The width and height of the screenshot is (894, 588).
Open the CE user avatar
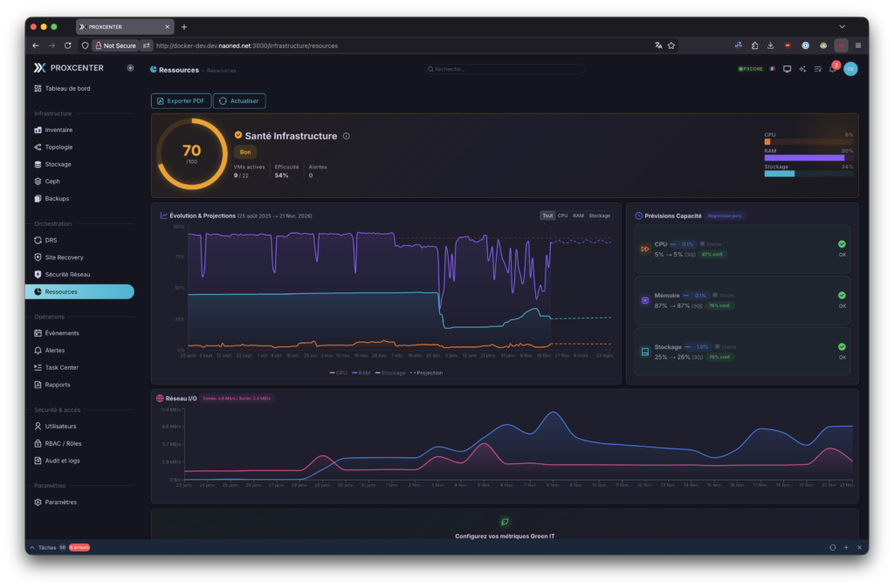(x=850, y=69)
